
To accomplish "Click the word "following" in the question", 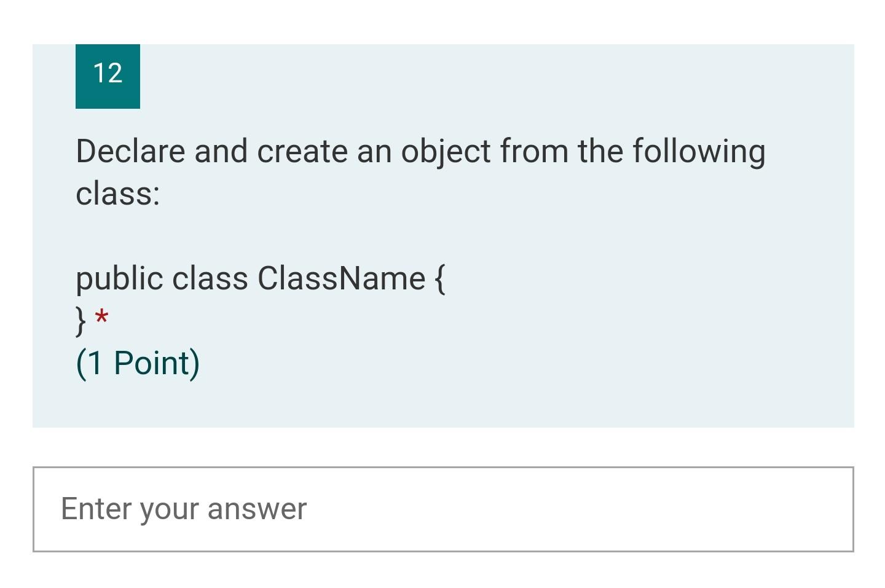I will click(x=699, y=152).
